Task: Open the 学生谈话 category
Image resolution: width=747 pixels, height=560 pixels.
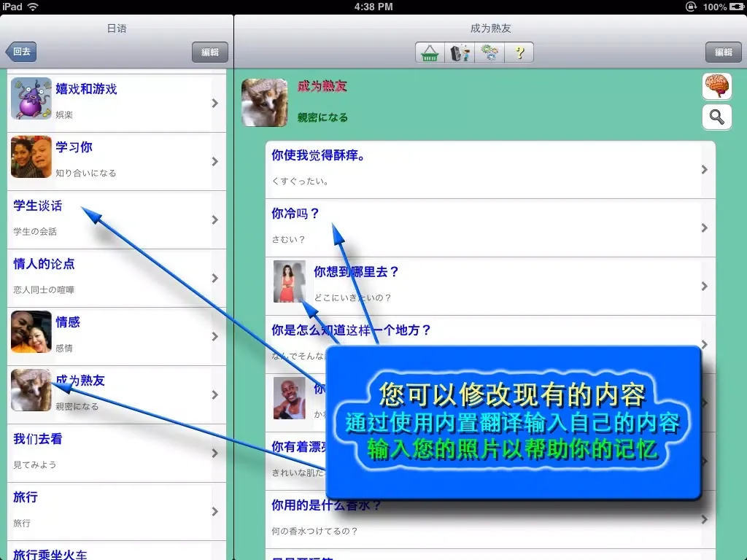Action: [117, 220]
